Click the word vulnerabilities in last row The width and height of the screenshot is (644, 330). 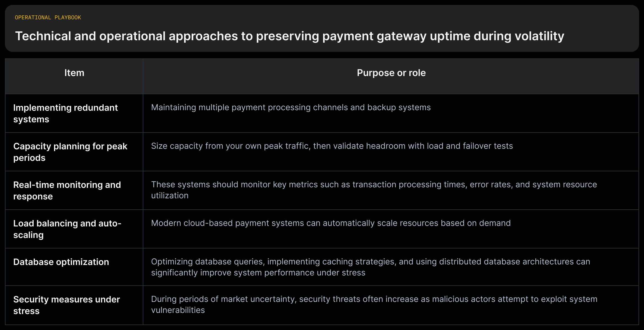pyautogui.click(x=178, y=310)
